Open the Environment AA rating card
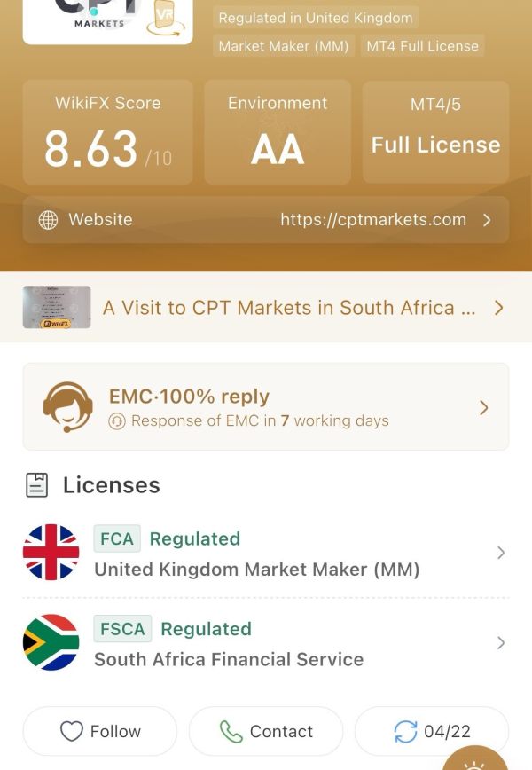 click(278, 132)
